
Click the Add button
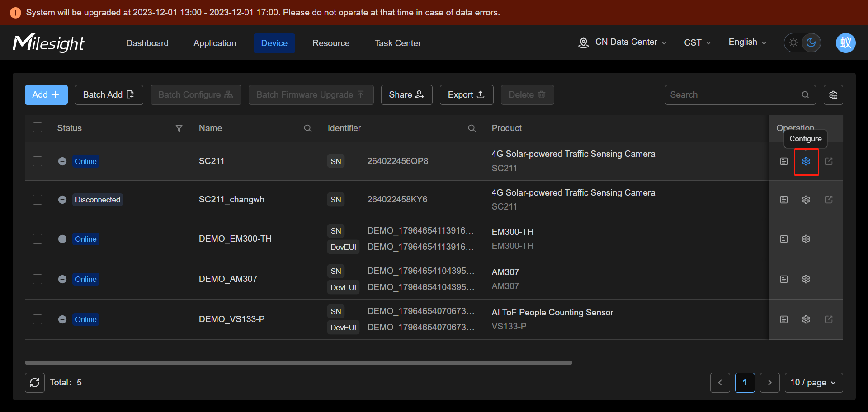coord(46,95)
